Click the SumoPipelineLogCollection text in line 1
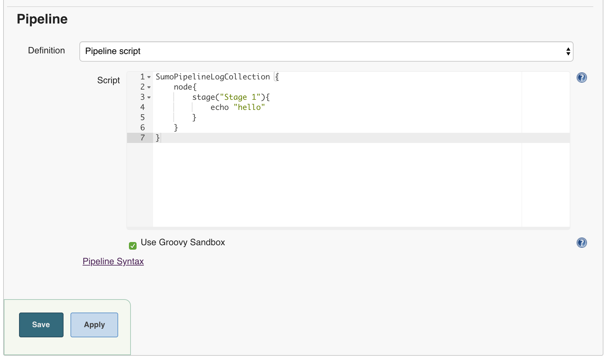This screenshot has height=364, width=605. coord(213,77)
